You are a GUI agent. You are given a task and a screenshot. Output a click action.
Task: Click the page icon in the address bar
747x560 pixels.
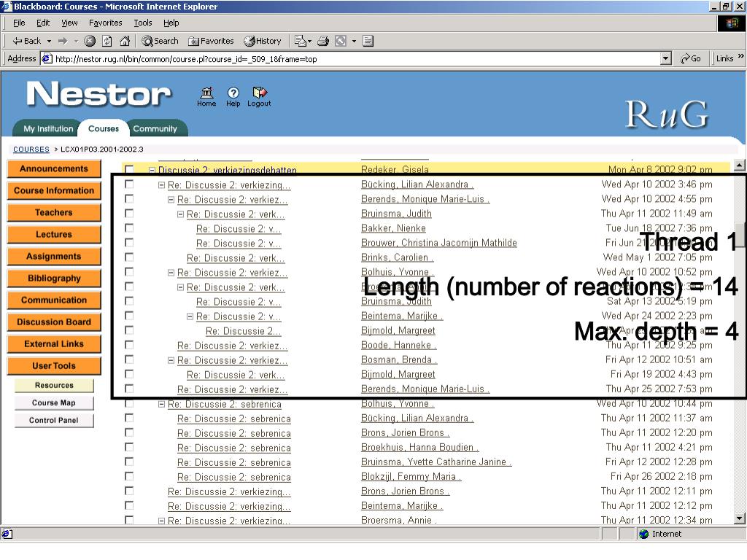(47, 58)
